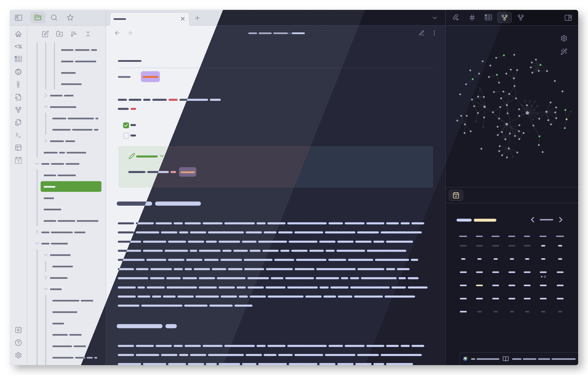Image resolution: width=588 pixels, height=375 pixels.
Task: Open the calendar panel icon
Action: [x=456, y=195]
